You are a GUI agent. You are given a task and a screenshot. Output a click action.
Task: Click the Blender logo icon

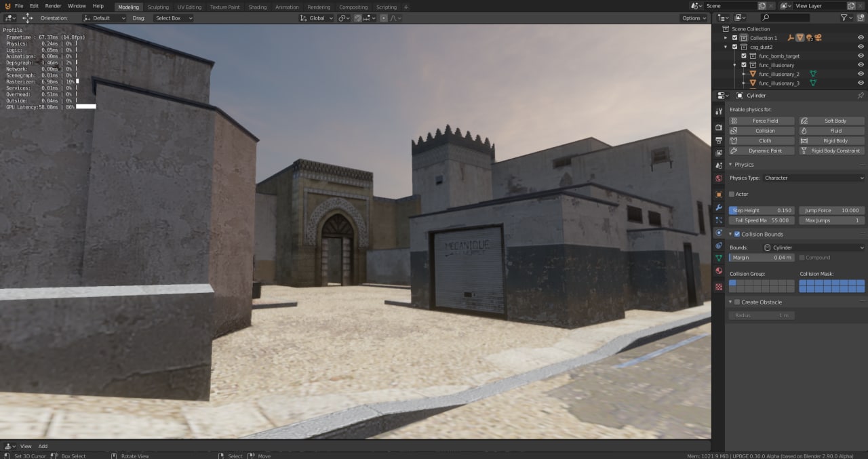(x=7, y=6)
